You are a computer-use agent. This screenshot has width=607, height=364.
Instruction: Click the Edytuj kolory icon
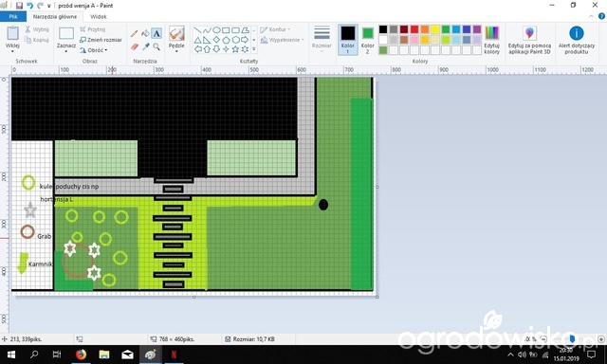491,40
